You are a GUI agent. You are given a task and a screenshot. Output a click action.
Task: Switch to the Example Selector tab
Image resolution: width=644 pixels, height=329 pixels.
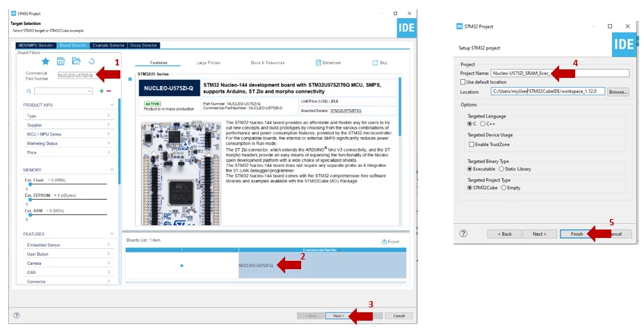pos(108,45)
